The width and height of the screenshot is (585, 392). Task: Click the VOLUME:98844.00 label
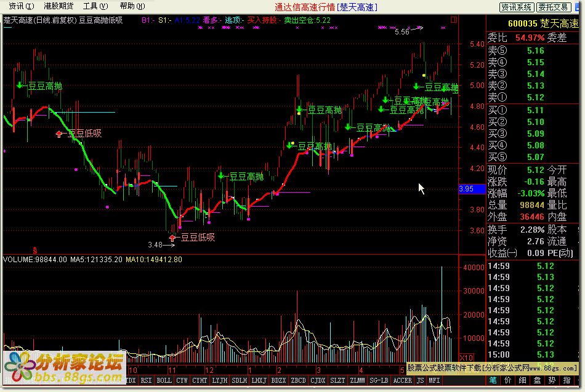[x=35, y=260]
